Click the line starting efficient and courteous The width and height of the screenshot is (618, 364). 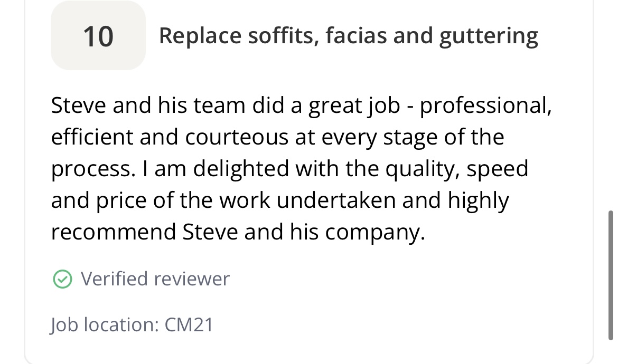[x=277, y=137]
